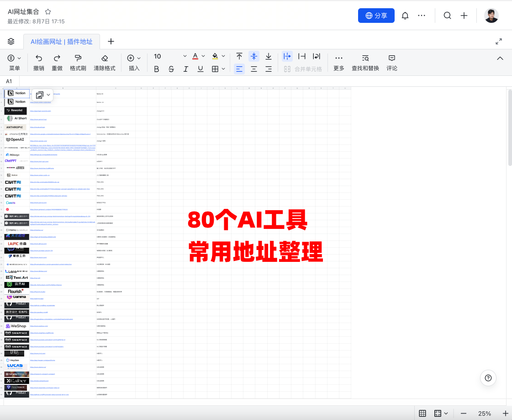Select the Notion logo cell in row 1
This screenshot has width=512, height=420.
pyautogui.click(x=16, y=93)
